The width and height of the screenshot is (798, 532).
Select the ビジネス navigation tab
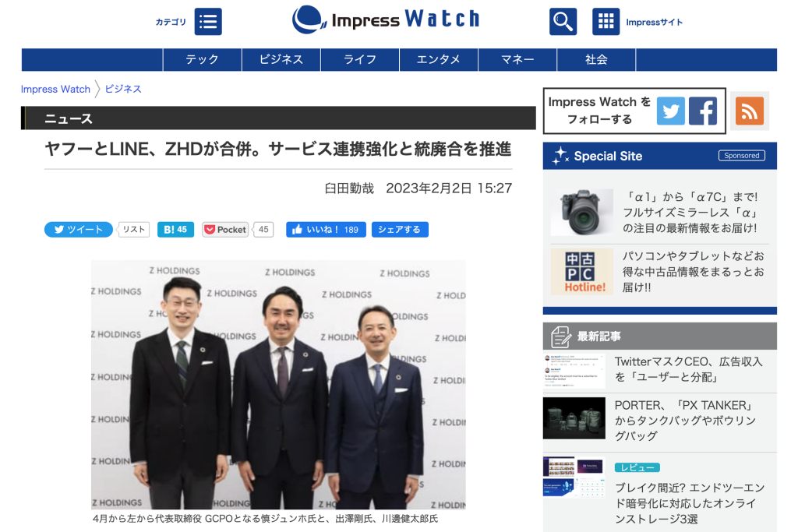tap(281, 59)
